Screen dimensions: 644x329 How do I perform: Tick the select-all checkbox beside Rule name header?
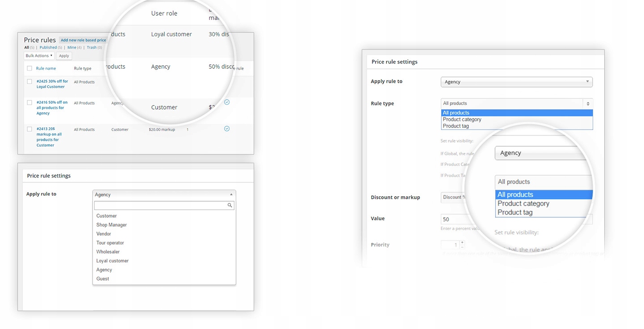tap(29, 68)
